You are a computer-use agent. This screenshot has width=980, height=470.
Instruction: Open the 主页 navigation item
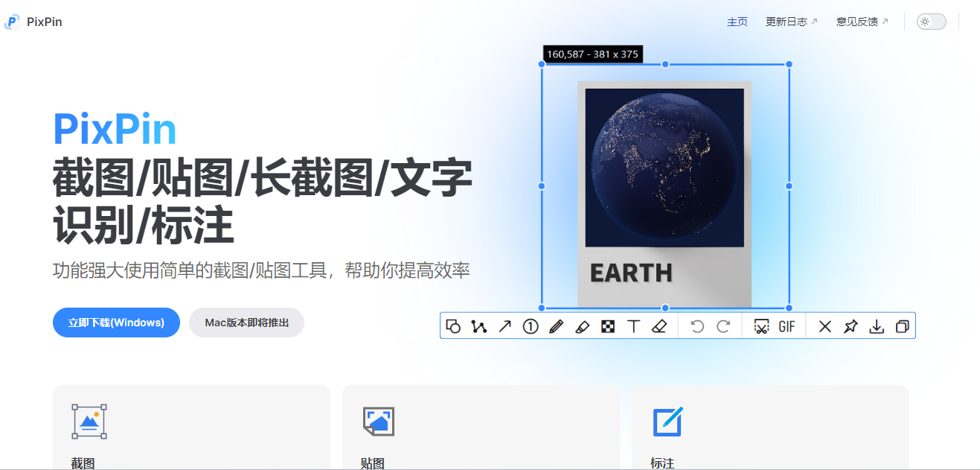(x=737, y=22)
